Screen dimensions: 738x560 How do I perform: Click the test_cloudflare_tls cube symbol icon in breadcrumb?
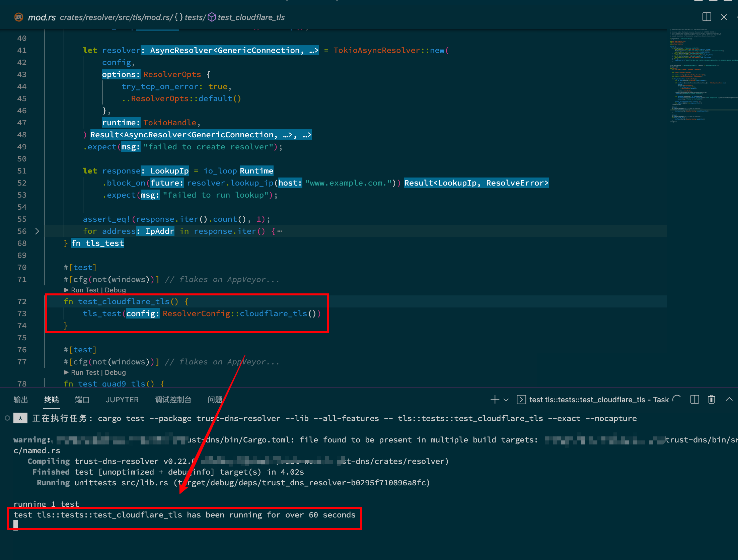pyautogui.click(x=212, y=17)
